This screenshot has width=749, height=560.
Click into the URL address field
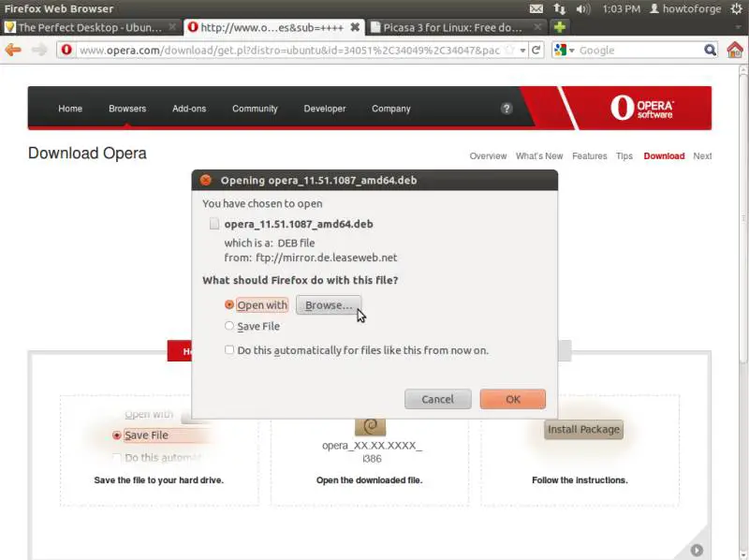coord(289,51)
